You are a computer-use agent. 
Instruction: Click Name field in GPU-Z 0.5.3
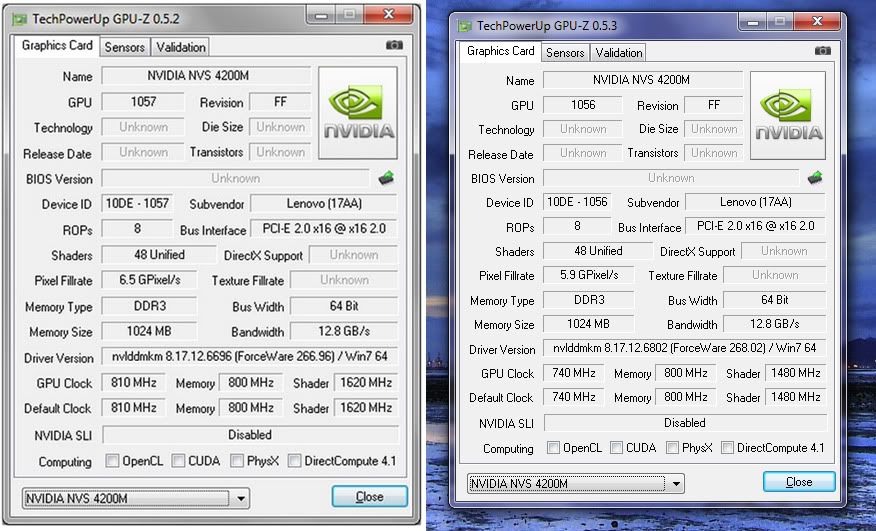[x=643, y=80]
